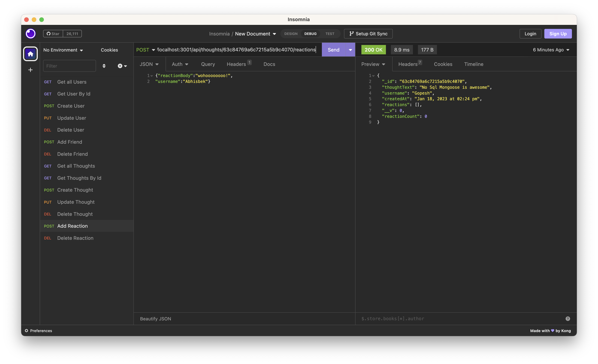Collapse the response line 1 fold arrow
This screenshot has height=364, width=598.
click(373, 76)
